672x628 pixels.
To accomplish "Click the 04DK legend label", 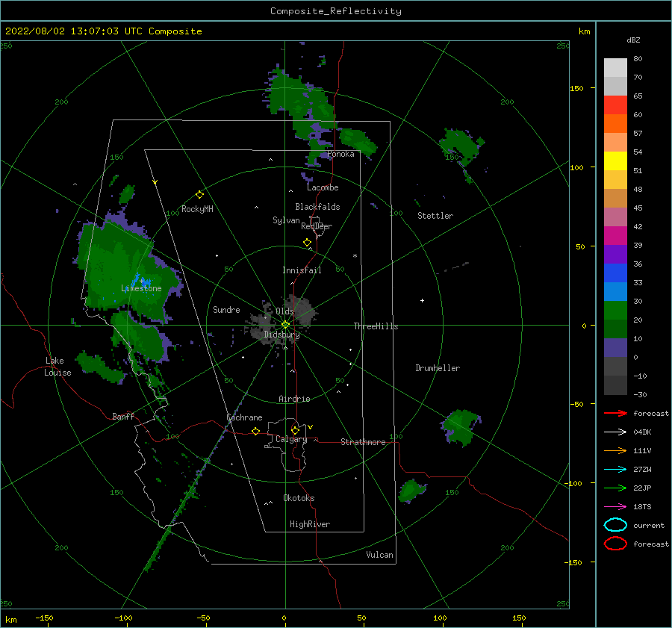I will pyautogui.click(x=642, y=432).
